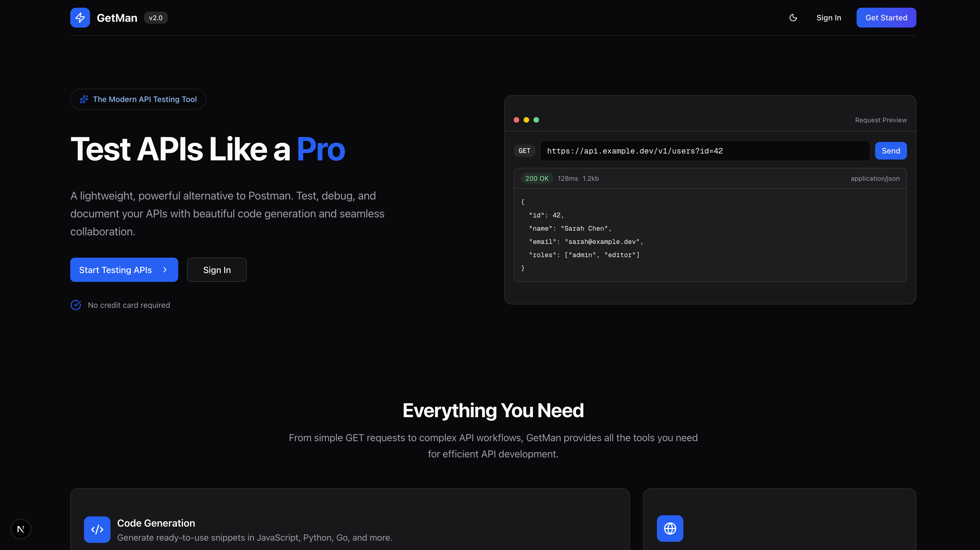Click the hero Sign In button
The image size is (980, 550).
[217, 270]
